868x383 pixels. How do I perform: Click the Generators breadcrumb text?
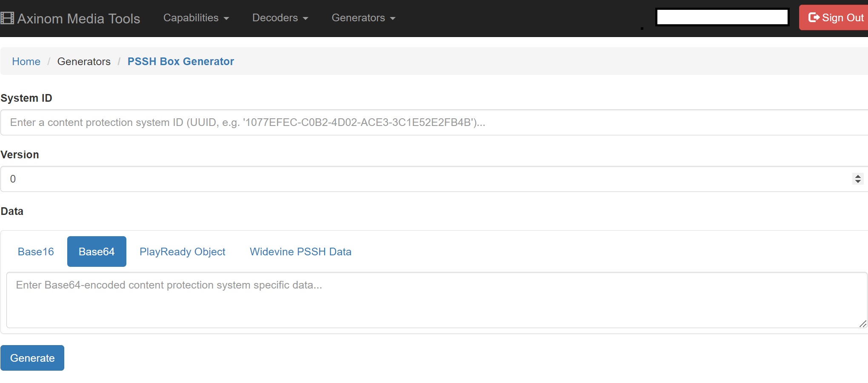(84, 61)
